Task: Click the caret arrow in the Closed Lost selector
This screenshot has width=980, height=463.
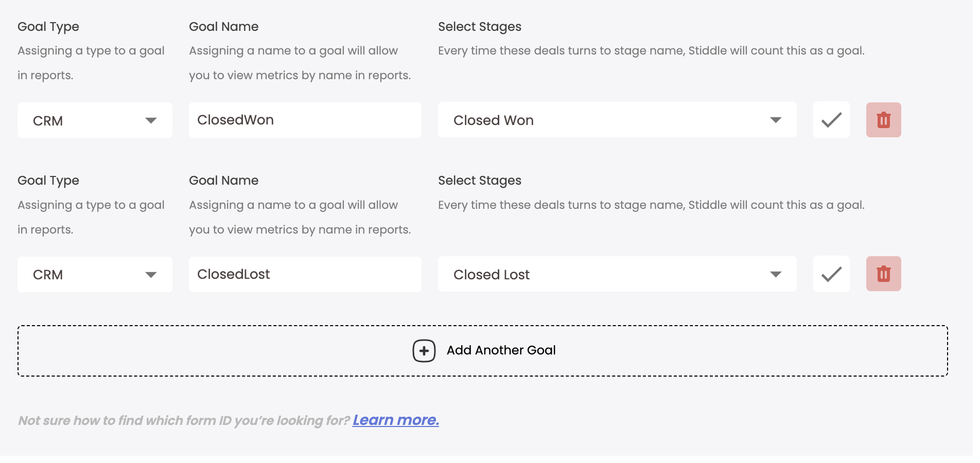Action: 775,274
